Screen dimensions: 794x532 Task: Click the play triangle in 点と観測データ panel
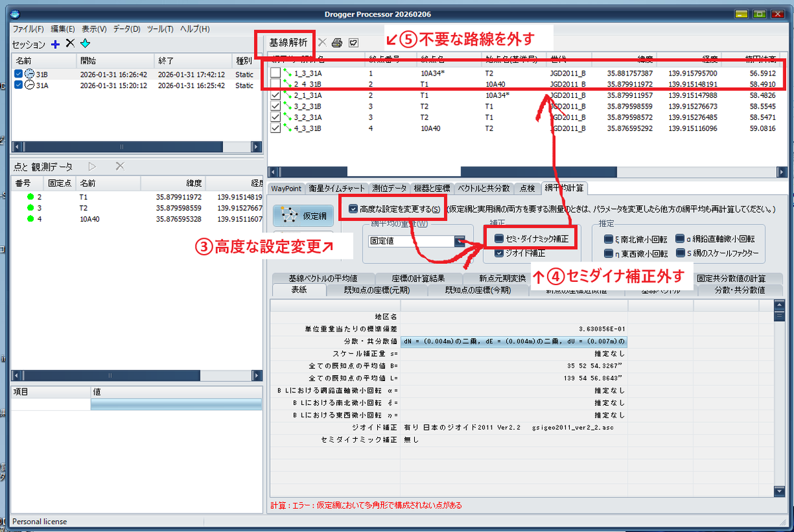tap(93, 167)
